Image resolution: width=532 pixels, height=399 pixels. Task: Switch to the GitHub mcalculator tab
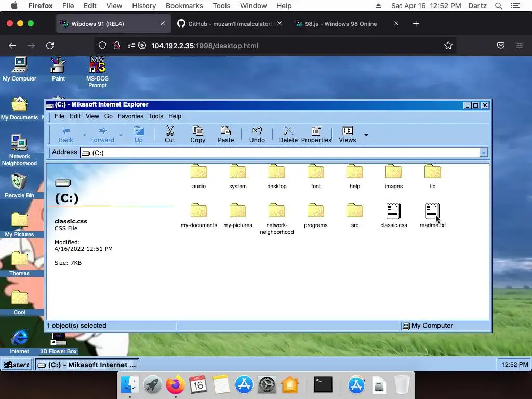[230, 24]
